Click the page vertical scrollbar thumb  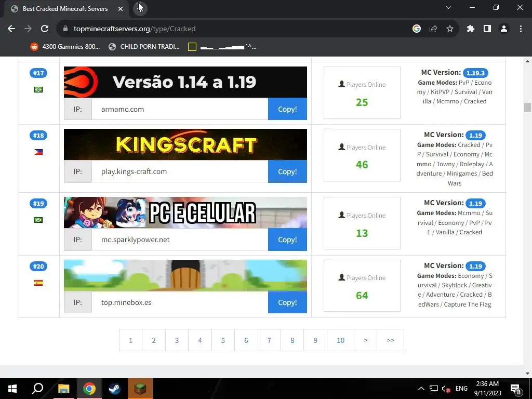(x=527, y=107)
